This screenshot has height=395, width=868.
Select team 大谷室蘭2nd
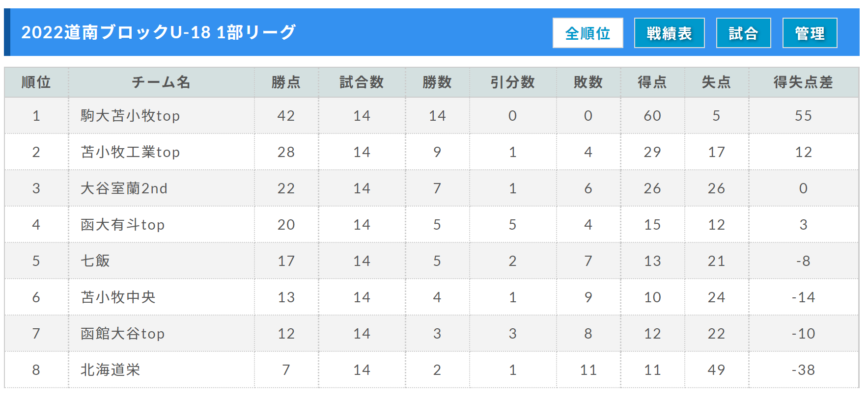[124, 188]
